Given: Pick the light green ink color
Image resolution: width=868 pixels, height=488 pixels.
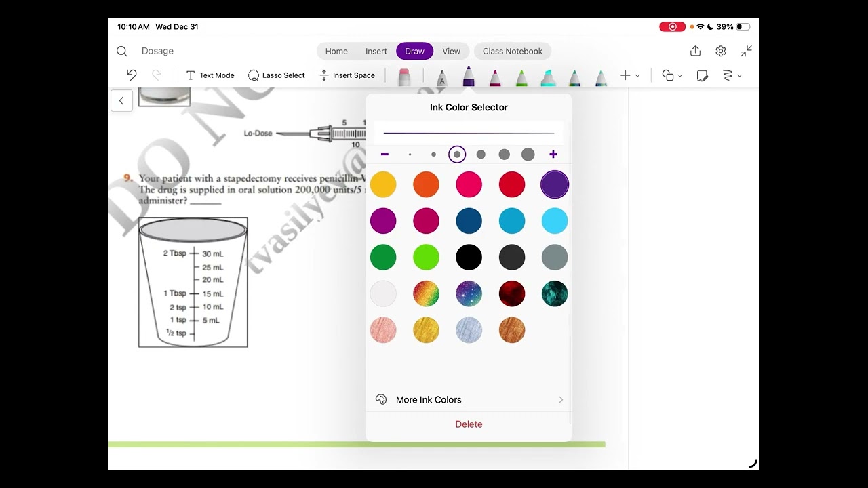Looking at the screenshot, I should point(426,258).
